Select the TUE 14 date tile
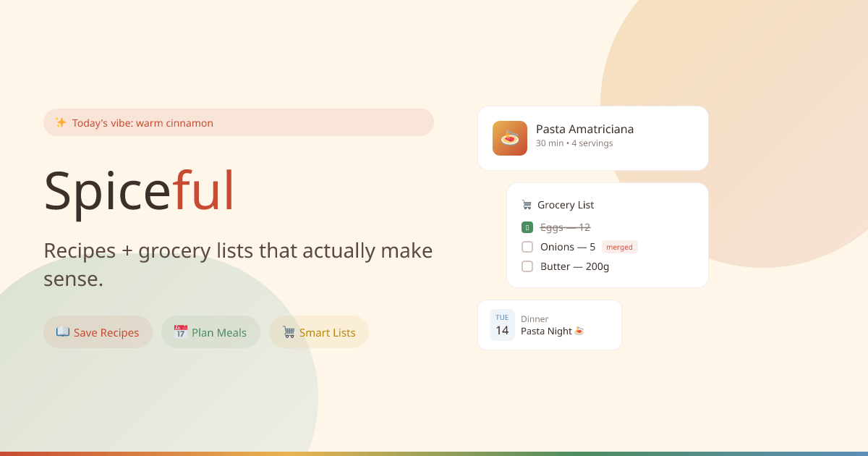The height and width of the screenshot is (456, 868). click(x=502, y=324)
